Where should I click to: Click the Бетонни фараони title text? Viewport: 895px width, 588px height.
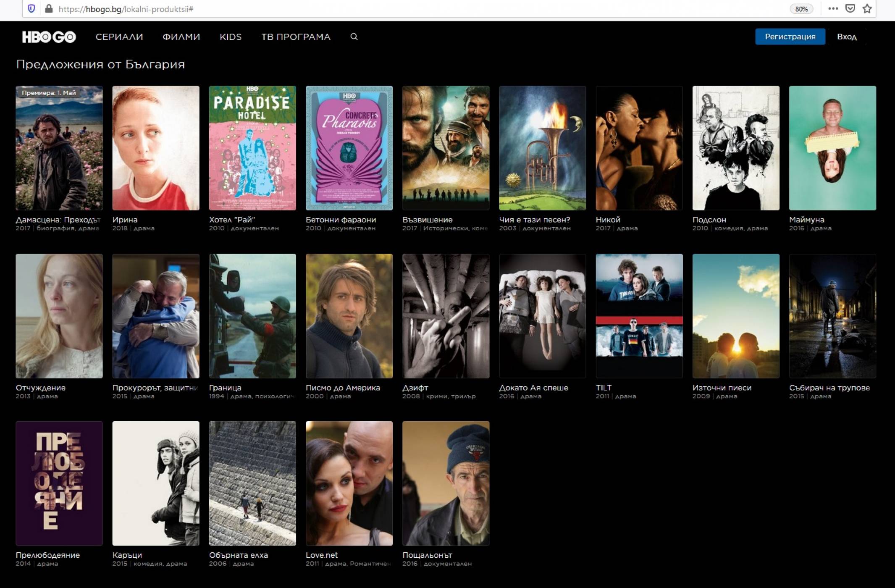pos(341,220)
